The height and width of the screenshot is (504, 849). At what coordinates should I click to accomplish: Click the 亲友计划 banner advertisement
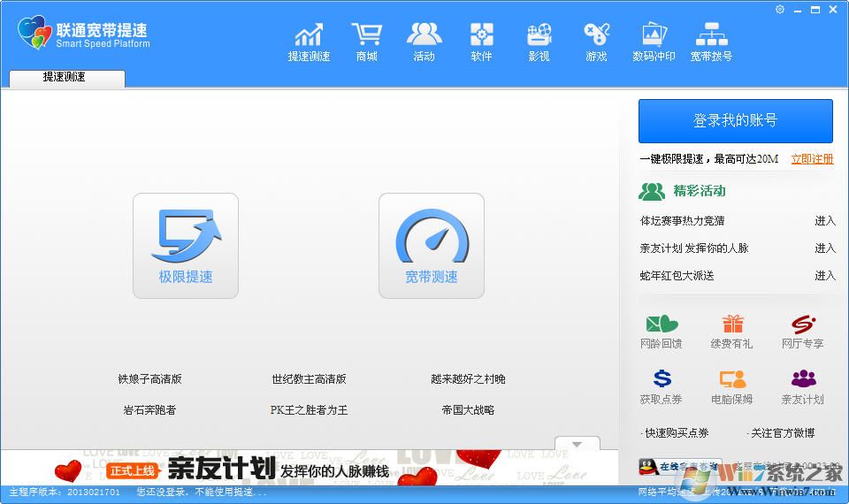(310, 468)
